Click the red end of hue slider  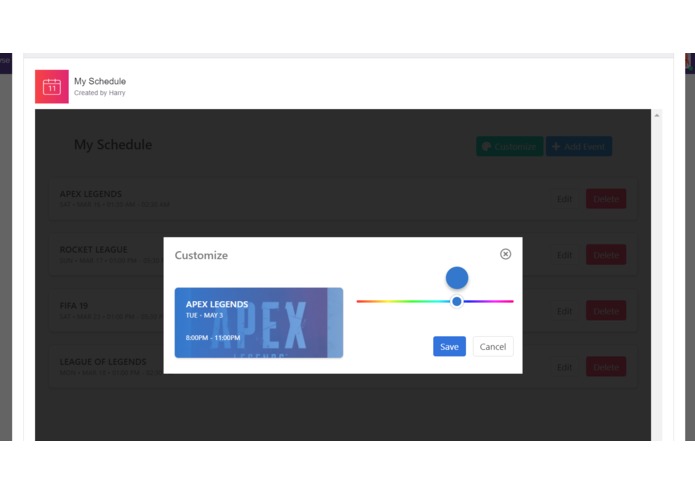click(x=358, y=301)
